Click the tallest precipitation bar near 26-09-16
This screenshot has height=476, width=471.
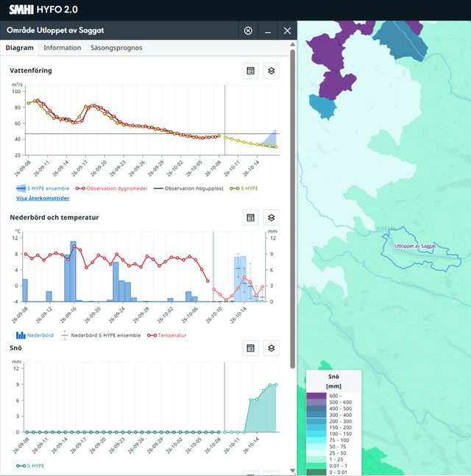(73, 271)
